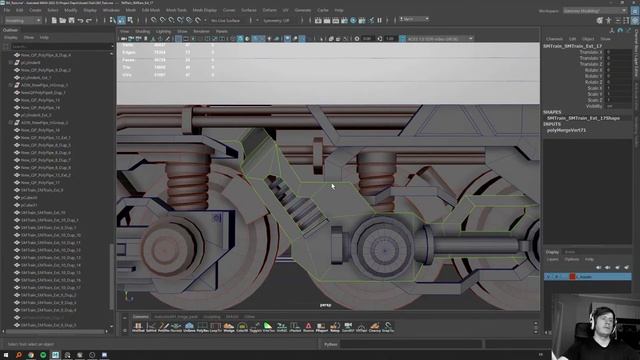Click the green triangle shelf icon
640x360 pixels.
coord(268,326)
